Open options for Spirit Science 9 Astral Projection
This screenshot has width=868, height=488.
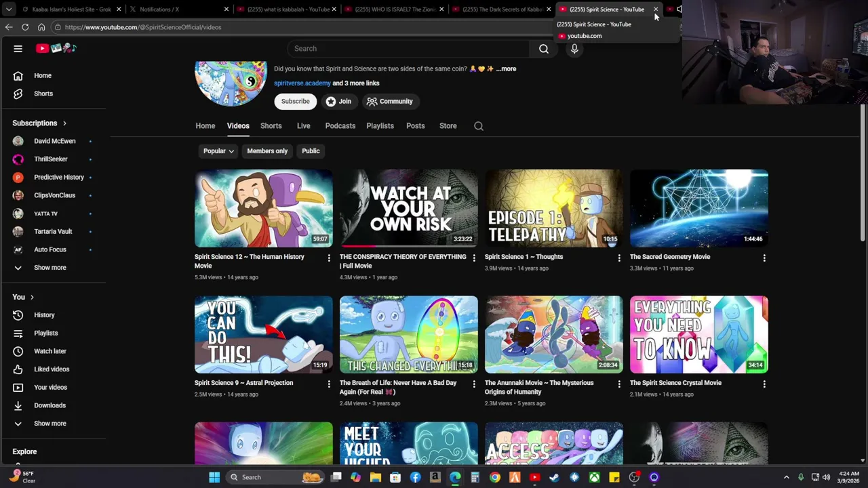[329, 384]
